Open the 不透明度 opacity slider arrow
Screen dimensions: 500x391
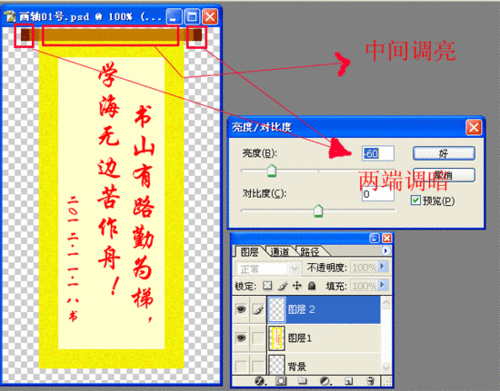pyautogui.click(x=383, y=267)
